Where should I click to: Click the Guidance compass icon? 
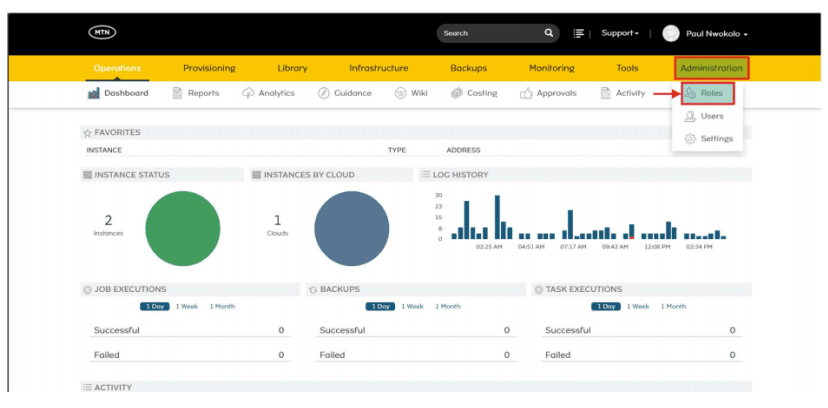click(324, 93)
